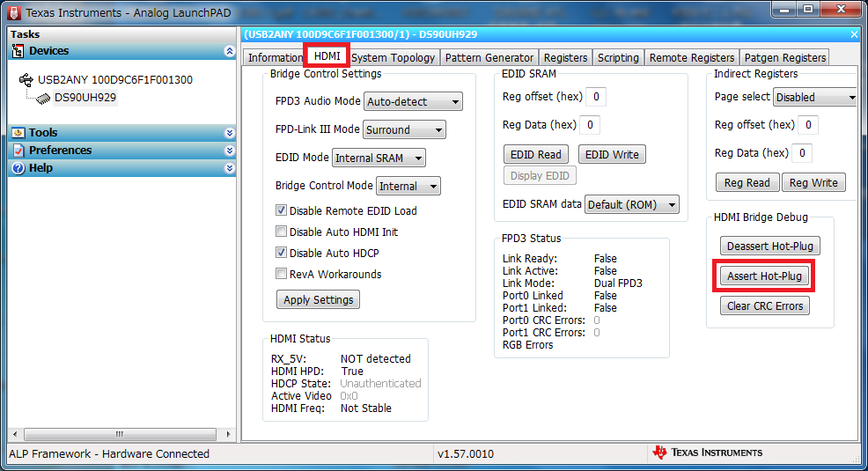
Task: Open the Patgen Registers tab
Action: click(785, 57)
